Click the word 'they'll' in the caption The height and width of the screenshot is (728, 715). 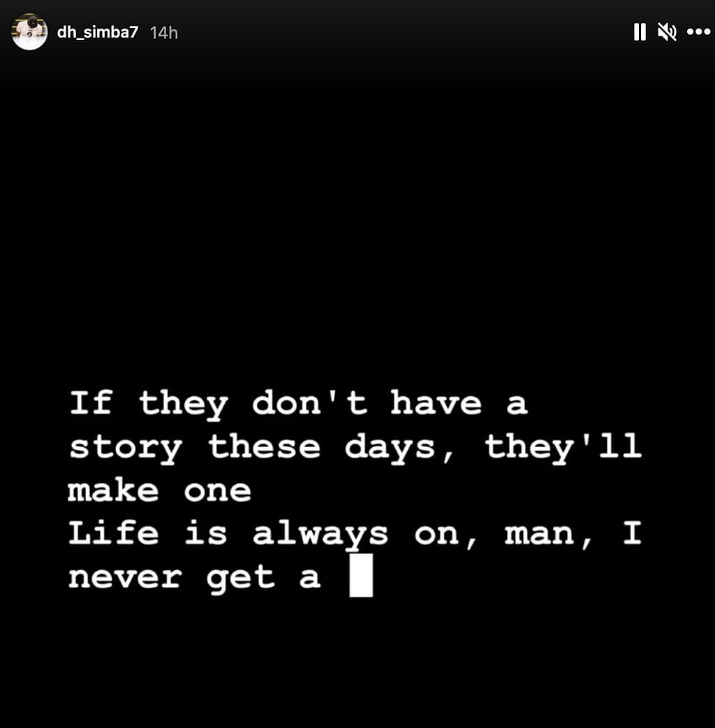coord(563,447)
